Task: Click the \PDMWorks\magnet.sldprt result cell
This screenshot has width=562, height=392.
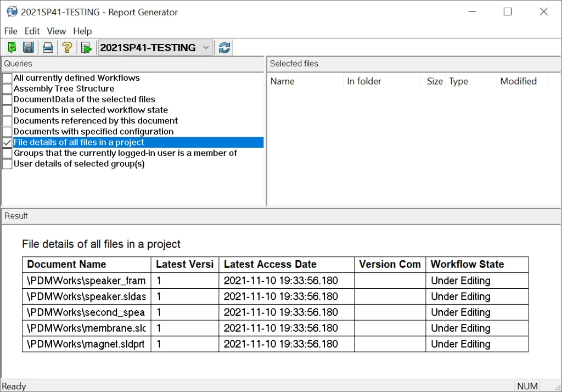Action: pos(86,344)
